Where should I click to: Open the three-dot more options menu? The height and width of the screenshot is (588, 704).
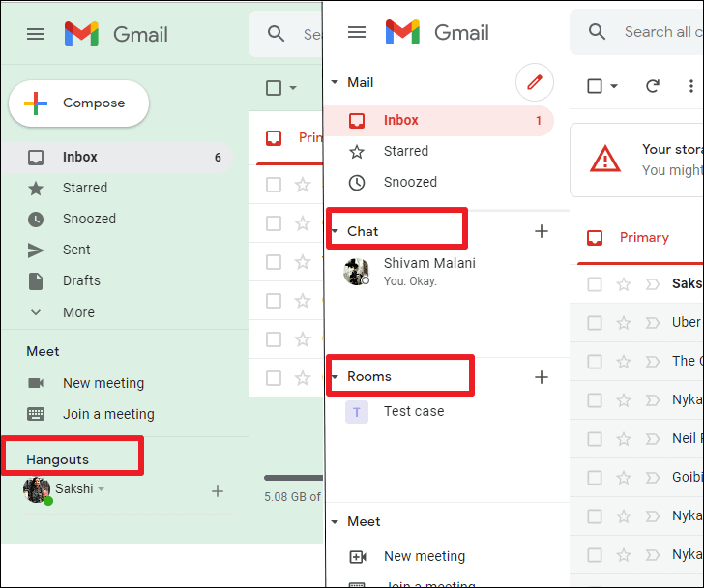691,86
